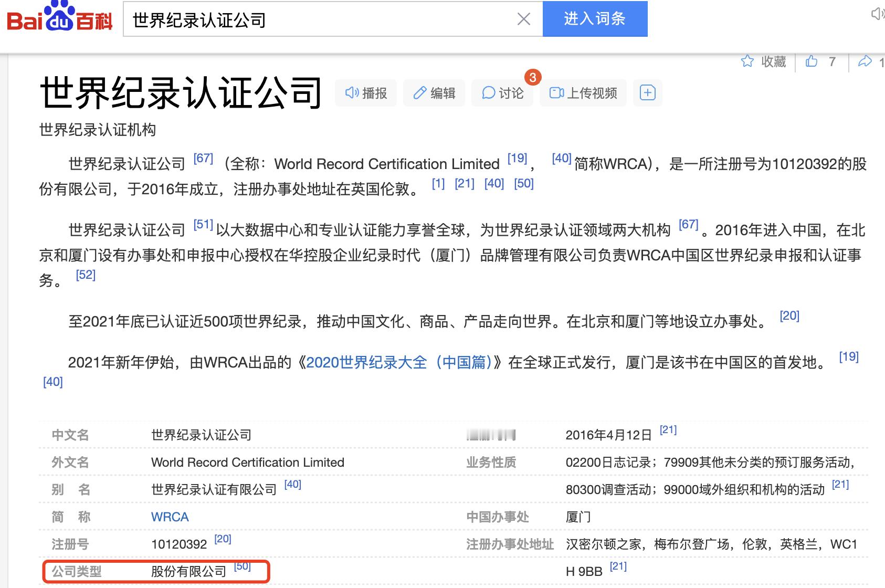The width and height of the screenshot is (885, 588).
Task: Open reference [21] after 域外组织和机构的活动
Action: click(x=840, y=484)
